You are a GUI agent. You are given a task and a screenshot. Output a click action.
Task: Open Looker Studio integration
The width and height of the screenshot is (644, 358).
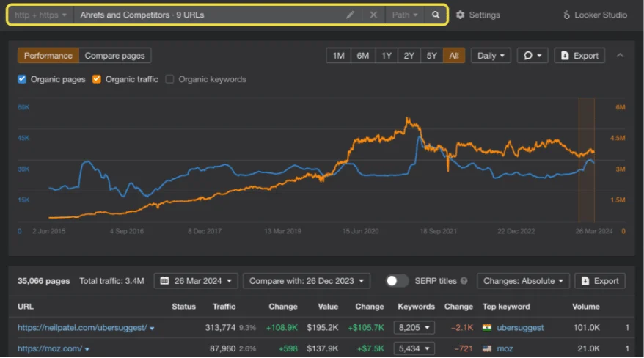[595, 15]
